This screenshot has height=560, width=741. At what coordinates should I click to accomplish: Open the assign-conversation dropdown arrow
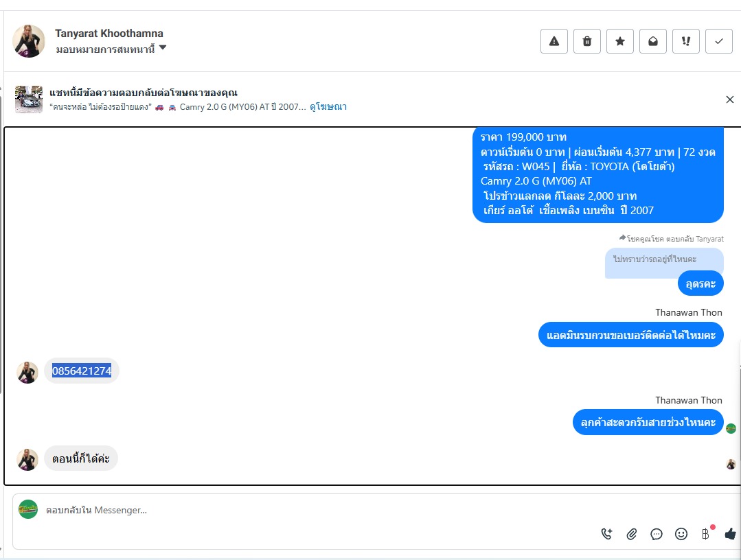click(x=163, y=47)
